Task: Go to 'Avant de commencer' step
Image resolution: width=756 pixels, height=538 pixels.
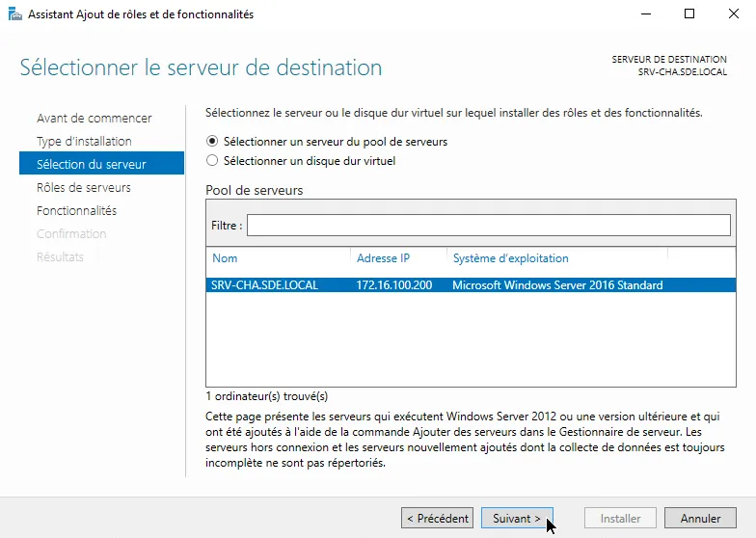Action: pyautogui.click(x=94, y=118)
